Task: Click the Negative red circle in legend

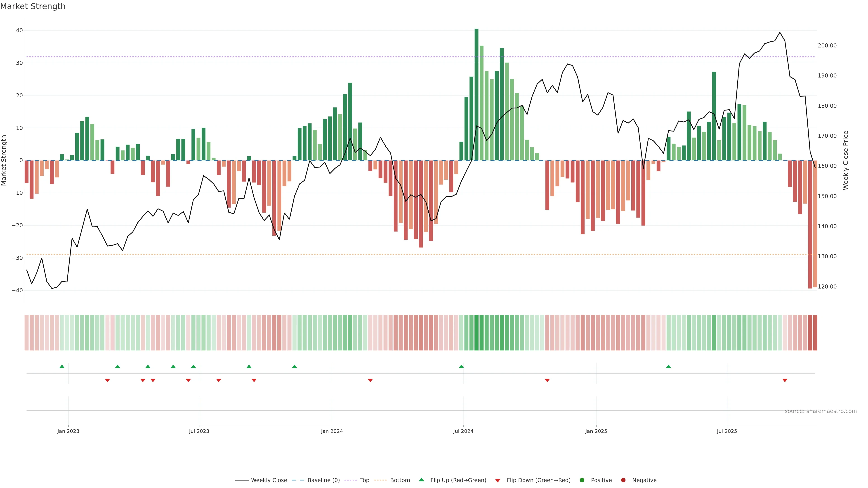Action: pyautogui.click(x=623, y=480)
